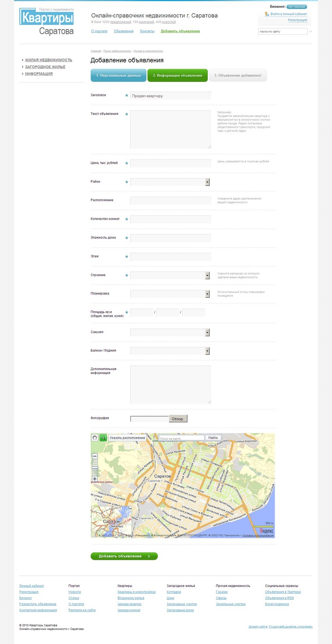
Task: Click the map zoom in plus button
Action: pyautogui.click(x=95, y=479)
